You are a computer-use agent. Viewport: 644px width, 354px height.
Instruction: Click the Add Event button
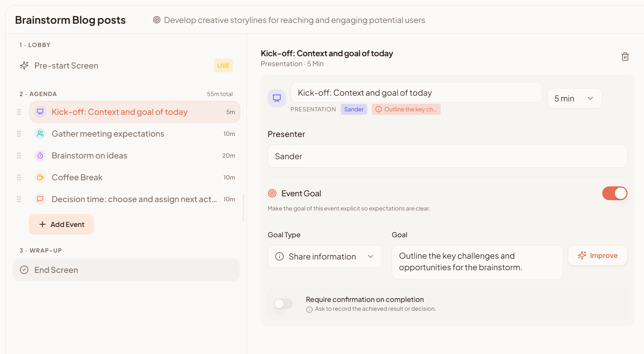point(61,224)
